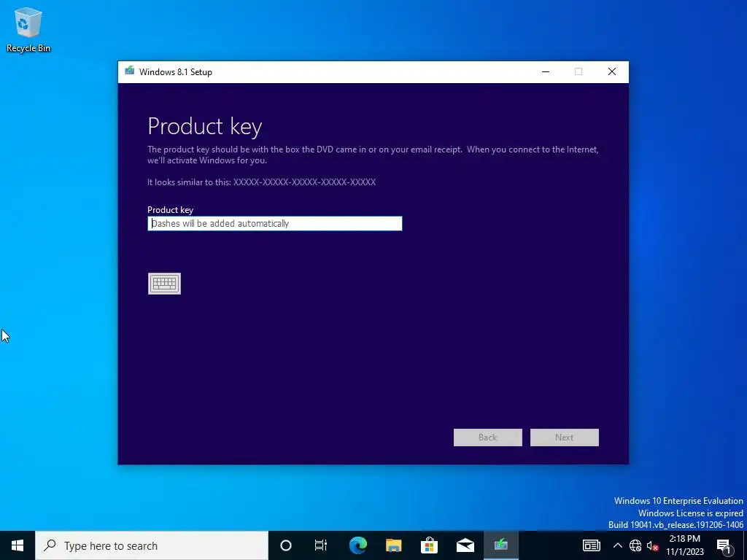The image size is (747, 560).
Task: Open News and interests on the taskbar
Action: 591,545
